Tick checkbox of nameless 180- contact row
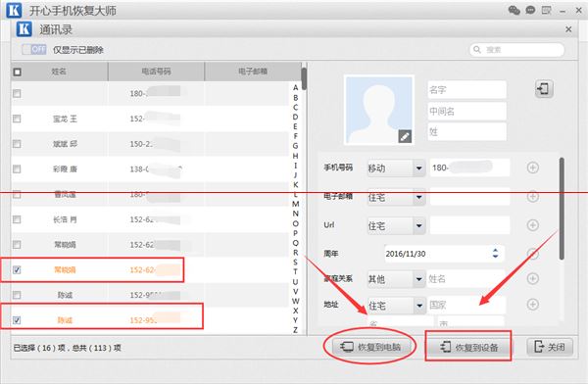The image size is (588, 384). (x=17, y=93)
